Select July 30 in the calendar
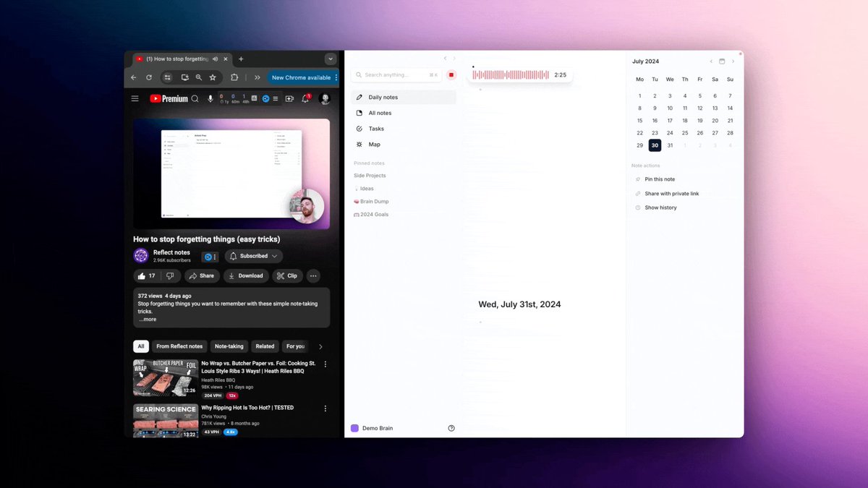 655,145
